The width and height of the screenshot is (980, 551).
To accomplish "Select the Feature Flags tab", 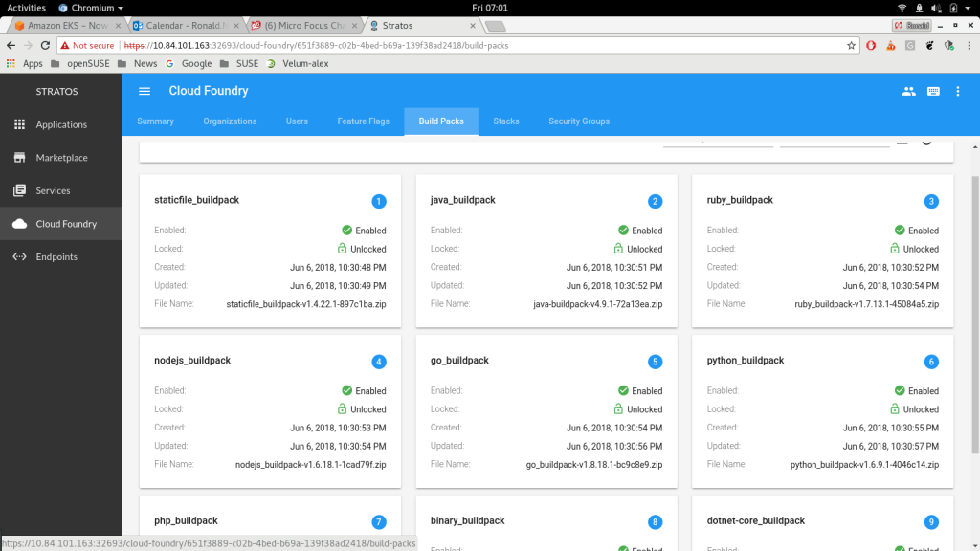I will click(x=363, y=121).
